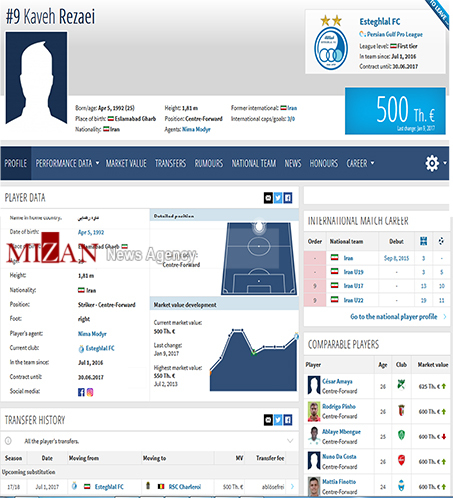Open Mattia Finotto's player photo
453x498 pixels.
click(x=314, y=487)
